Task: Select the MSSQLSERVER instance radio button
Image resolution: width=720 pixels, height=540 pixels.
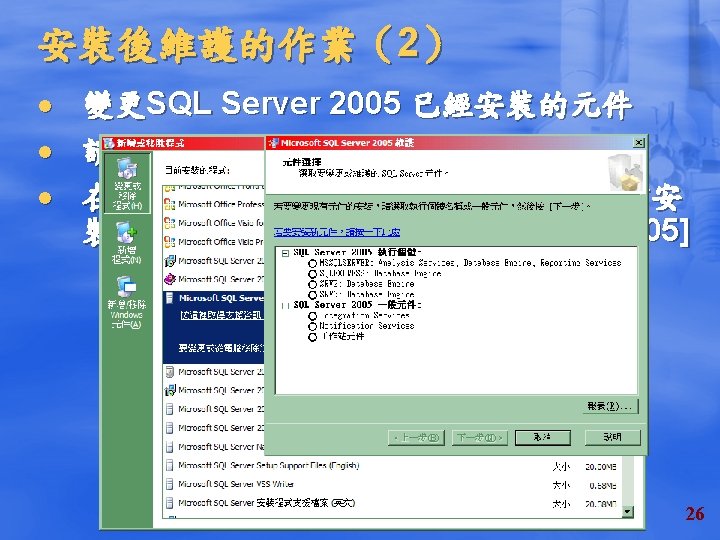Action: tap(312, 264)
